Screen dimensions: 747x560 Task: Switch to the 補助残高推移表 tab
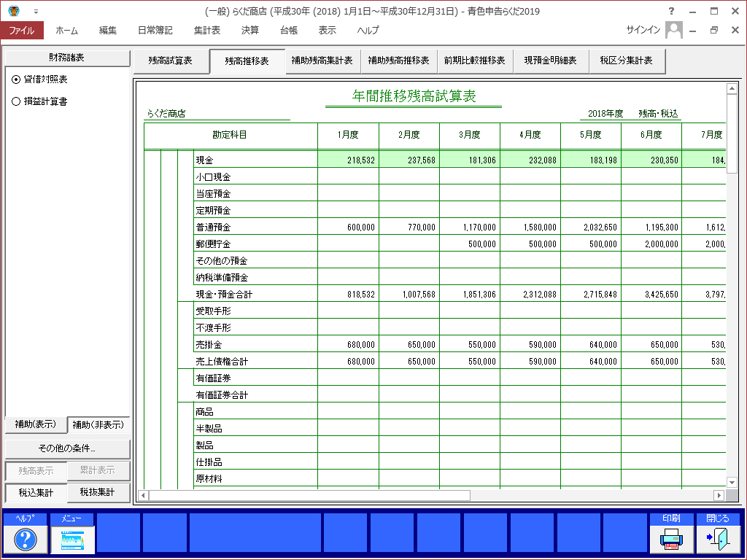399,61
